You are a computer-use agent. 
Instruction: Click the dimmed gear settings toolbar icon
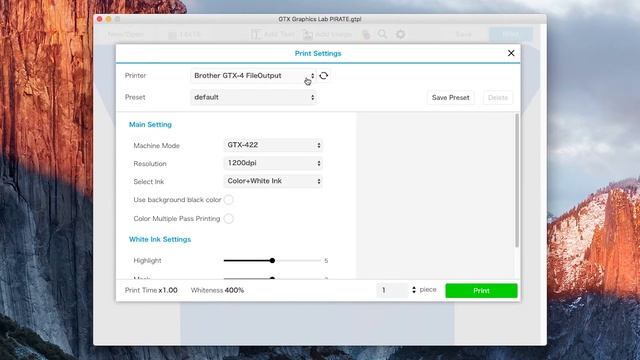[400, 34]
